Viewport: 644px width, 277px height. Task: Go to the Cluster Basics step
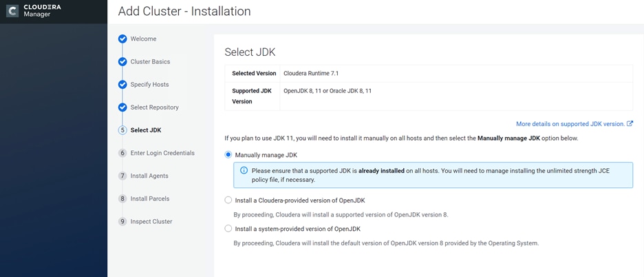(x=150, y=62)
